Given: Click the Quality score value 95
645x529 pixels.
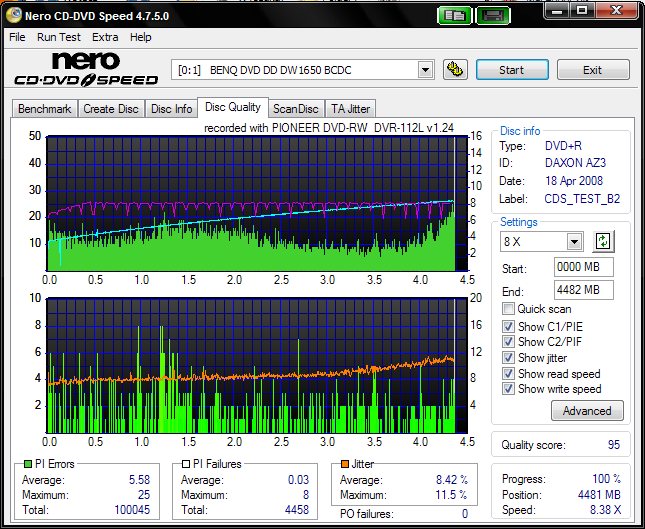Looking at the screenshot, I should pos(614,445).
